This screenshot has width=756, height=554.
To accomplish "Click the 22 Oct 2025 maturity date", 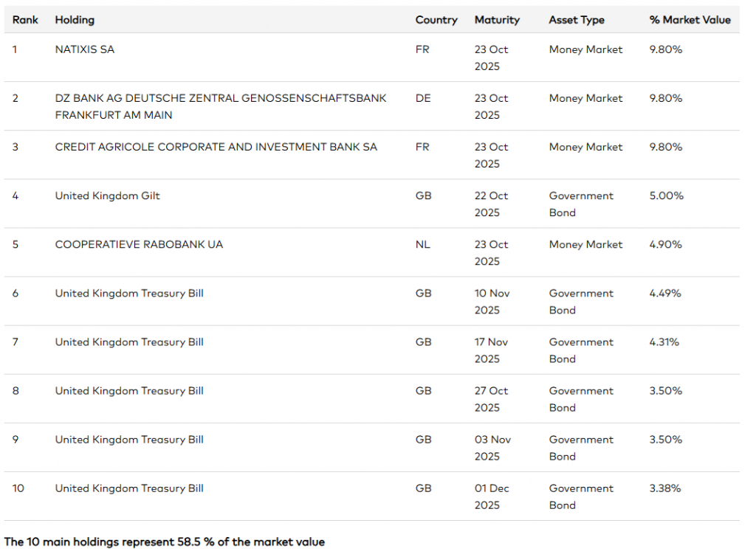I will click(x=491, y=204).
